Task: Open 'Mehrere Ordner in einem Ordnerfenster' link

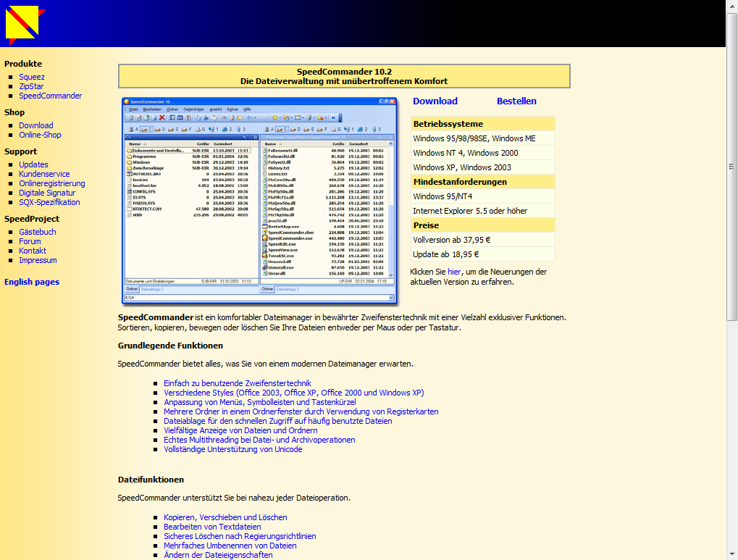Action: click(x=301, y=411)
